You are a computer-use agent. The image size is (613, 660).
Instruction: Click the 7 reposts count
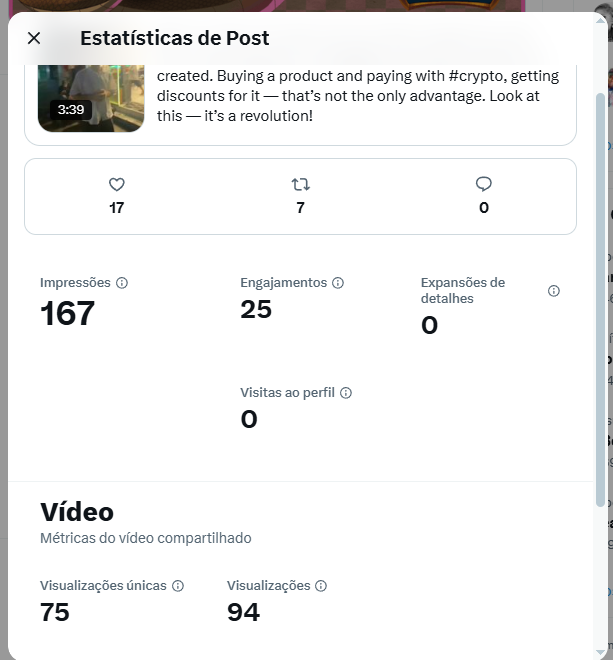[300, 208]
